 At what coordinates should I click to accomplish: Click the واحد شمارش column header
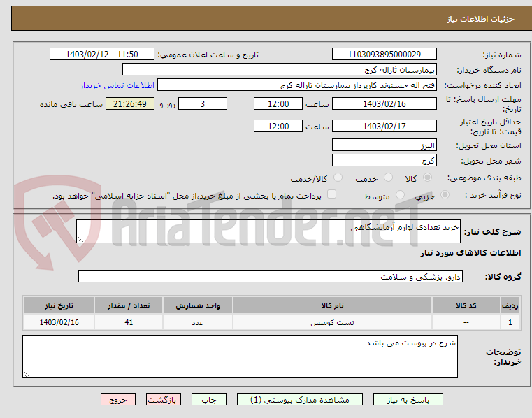(x=198, y=305)
